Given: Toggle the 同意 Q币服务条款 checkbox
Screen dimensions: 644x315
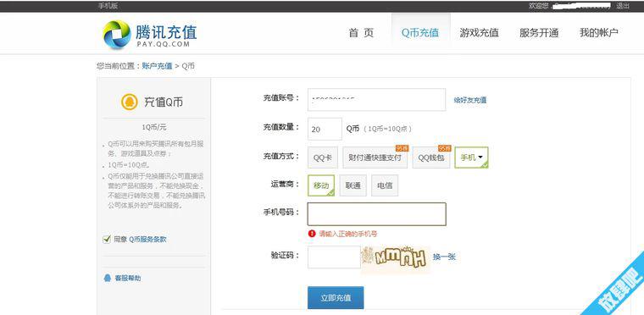Looking at the screenshot, I should click(x=107, y=239).
